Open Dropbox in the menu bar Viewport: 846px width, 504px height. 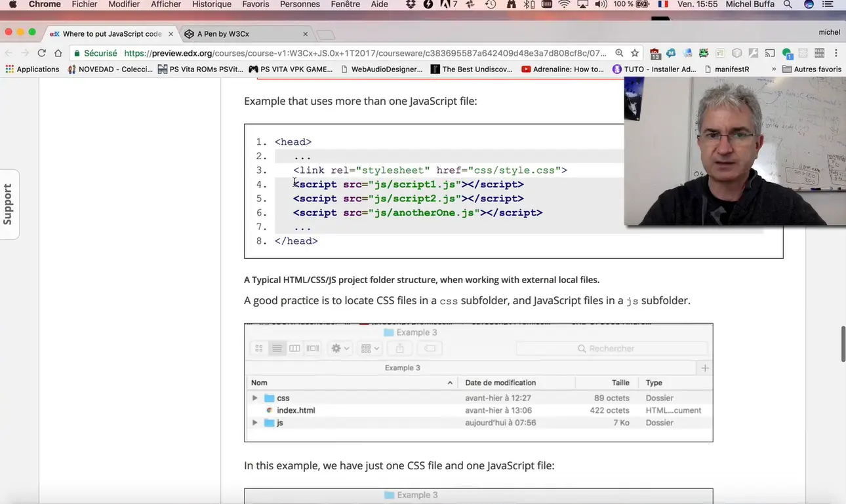pos(411,5)
